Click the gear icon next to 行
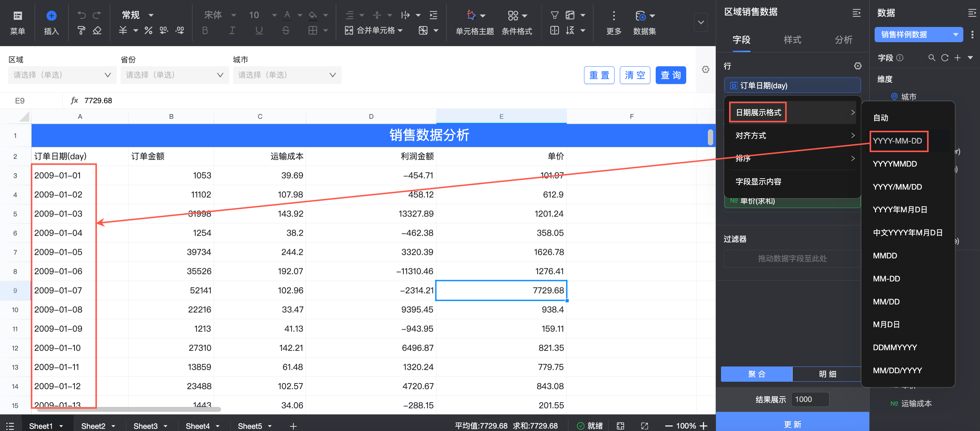This screenshot has width=980, height=431. point(858,66)
